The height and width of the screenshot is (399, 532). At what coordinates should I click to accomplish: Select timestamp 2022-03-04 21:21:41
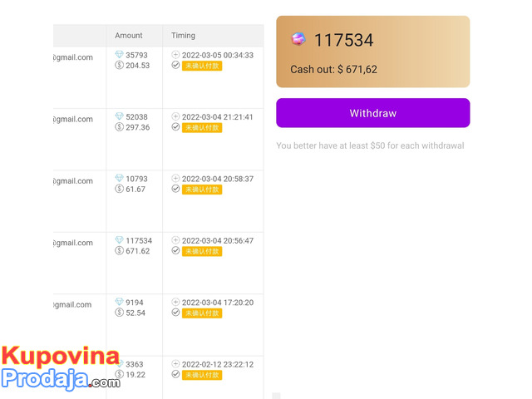click(217, 117)
